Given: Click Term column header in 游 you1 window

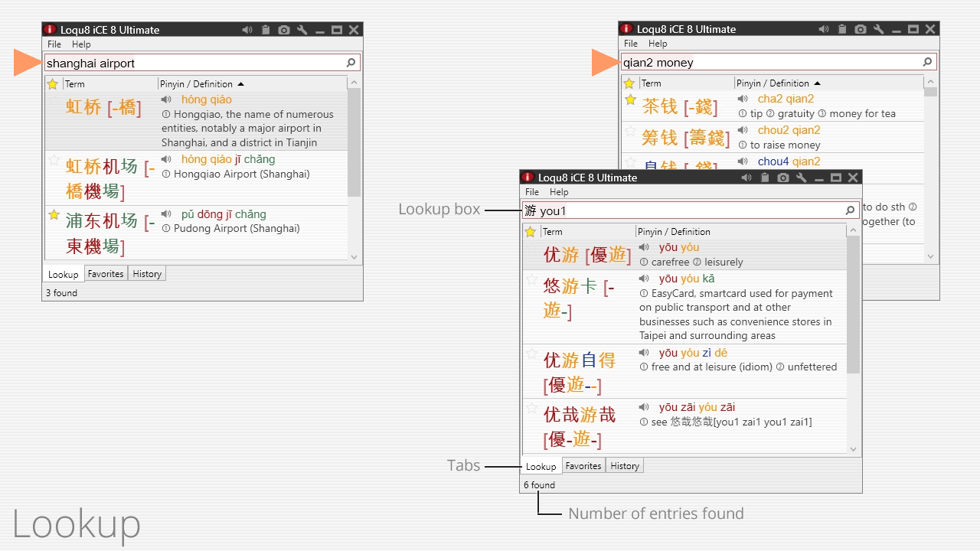Looking at the screenshot, I should click(x=588, y=232).
